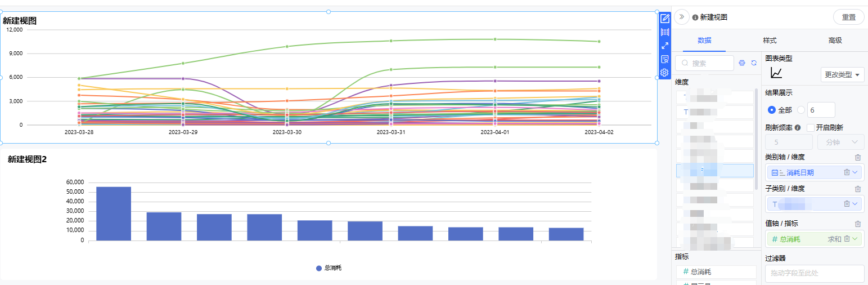Click the line chart type icon
The width and height of the screenshot is (868, 285).
(776, 73)
